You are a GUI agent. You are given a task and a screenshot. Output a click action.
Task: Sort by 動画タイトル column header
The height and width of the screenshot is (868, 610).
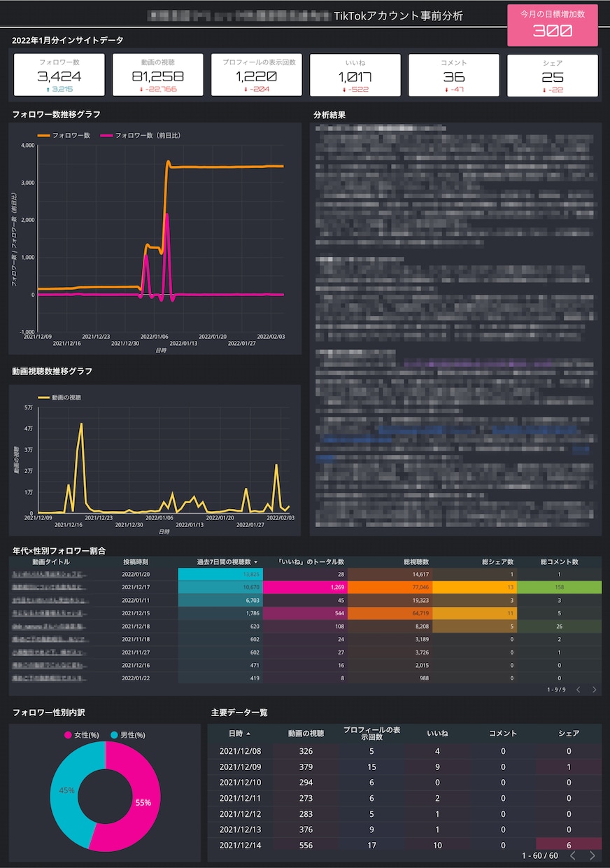click(50, 561)
